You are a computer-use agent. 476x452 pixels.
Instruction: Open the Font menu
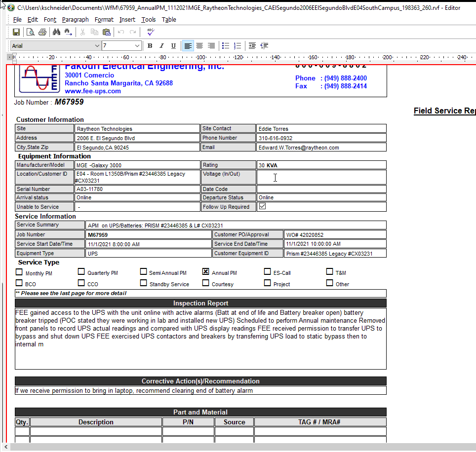pos(50,20)
